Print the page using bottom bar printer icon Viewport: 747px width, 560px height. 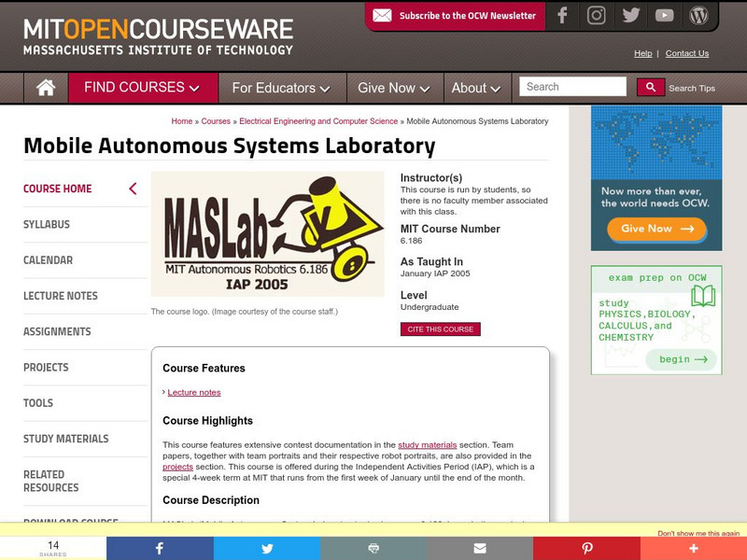373,548
